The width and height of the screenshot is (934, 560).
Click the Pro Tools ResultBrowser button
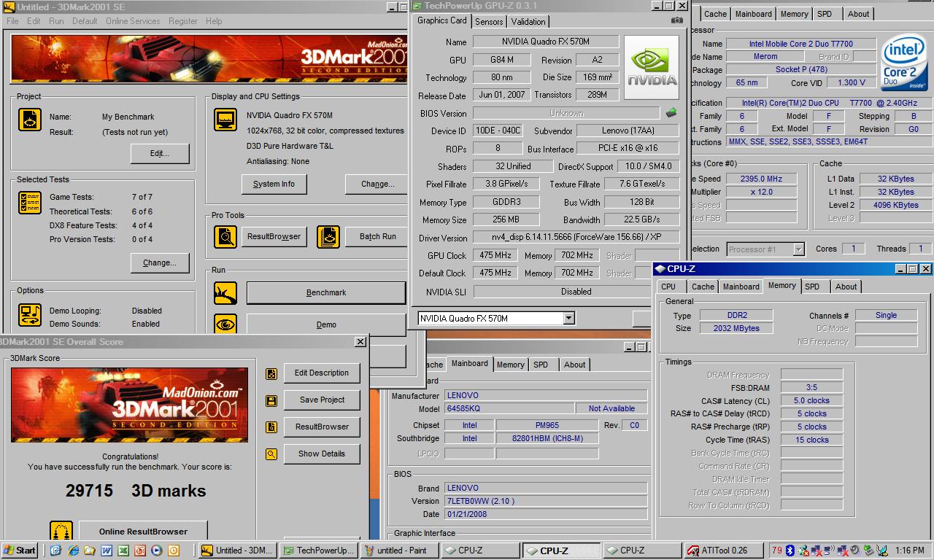[274, 236]
